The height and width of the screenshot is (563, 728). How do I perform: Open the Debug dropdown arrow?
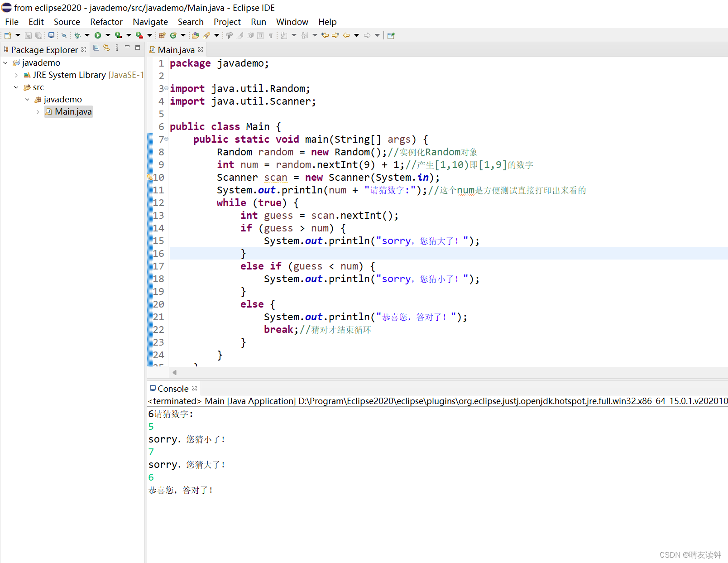[x=87, y=35]
